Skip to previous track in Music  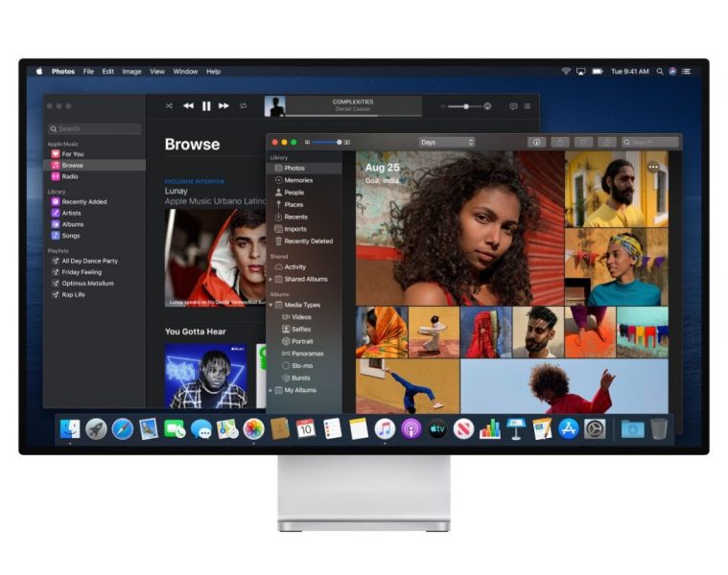[188, 106]
